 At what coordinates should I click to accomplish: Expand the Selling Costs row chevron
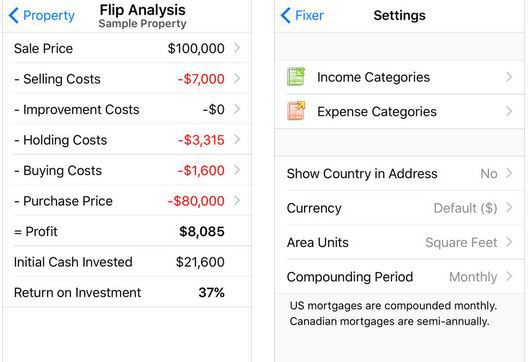237,78
